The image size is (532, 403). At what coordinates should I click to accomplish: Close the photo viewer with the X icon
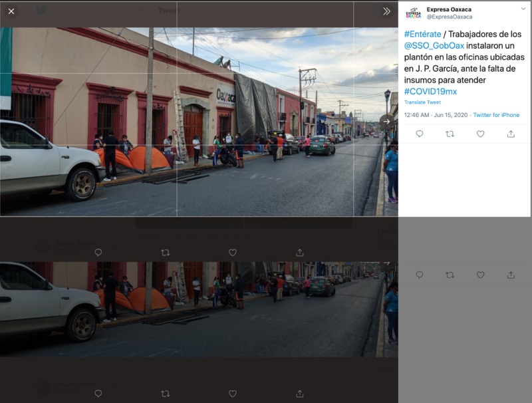11,11
